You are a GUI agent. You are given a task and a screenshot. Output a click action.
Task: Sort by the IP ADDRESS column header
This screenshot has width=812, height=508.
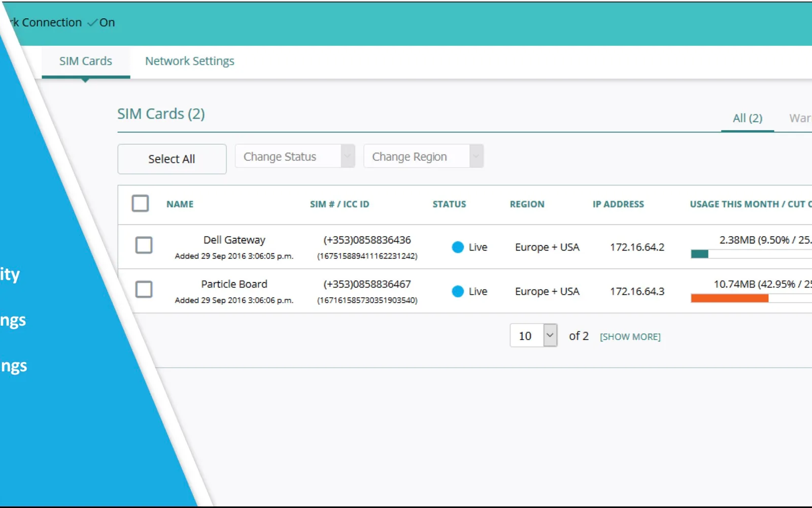tap(618, 204)
